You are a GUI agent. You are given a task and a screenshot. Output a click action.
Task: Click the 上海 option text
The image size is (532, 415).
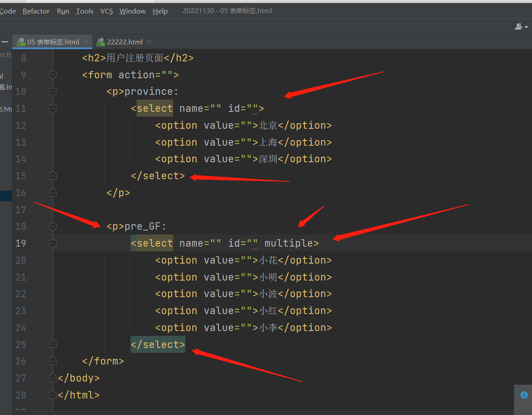[268, 142]
